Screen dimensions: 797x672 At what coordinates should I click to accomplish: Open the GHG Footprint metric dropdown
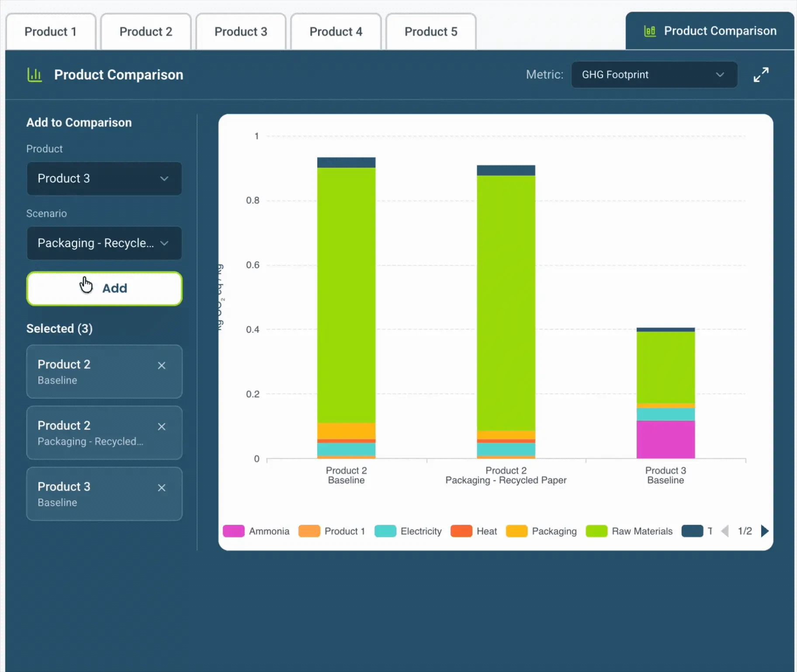click(x=654, y=75)
